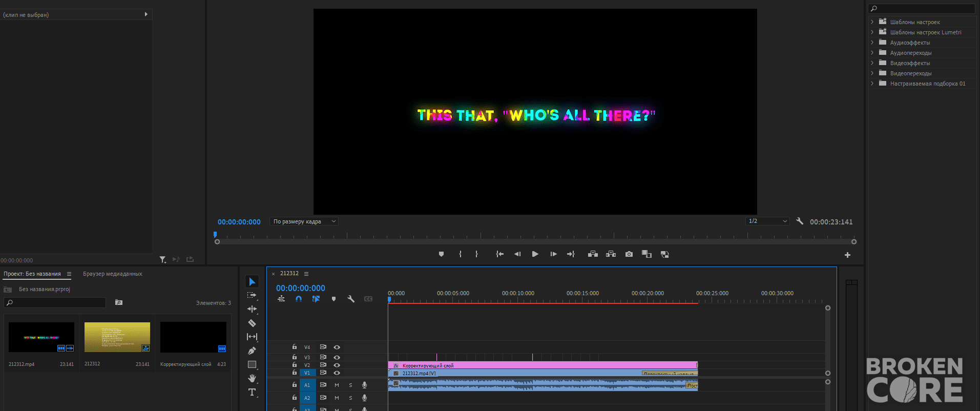
Task: Open timeline display settings wrench
Action: pos(351,299)
